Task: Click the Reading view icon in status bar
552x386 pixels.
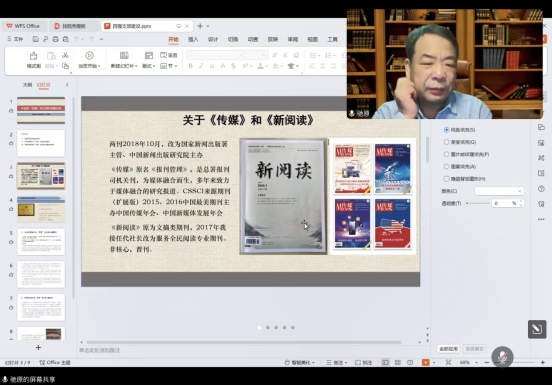Action: [410, 362]
